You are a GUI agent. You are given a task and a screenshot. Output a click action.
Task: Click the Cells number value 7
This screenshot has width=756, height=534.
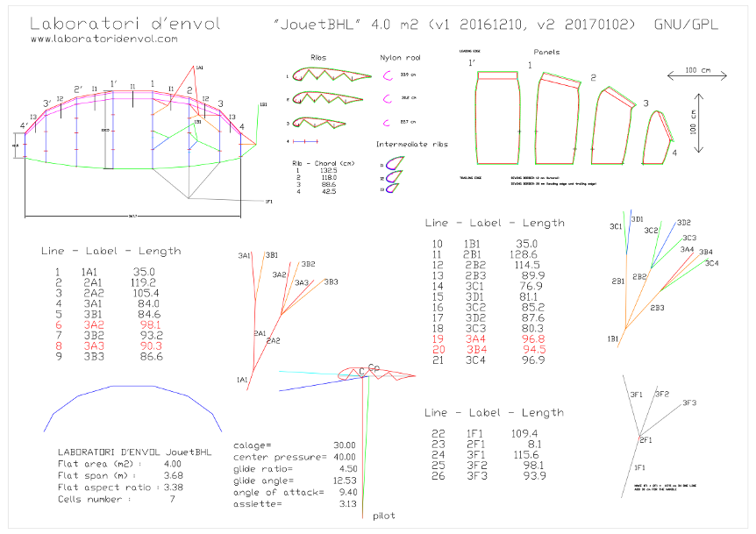[172, 499]
